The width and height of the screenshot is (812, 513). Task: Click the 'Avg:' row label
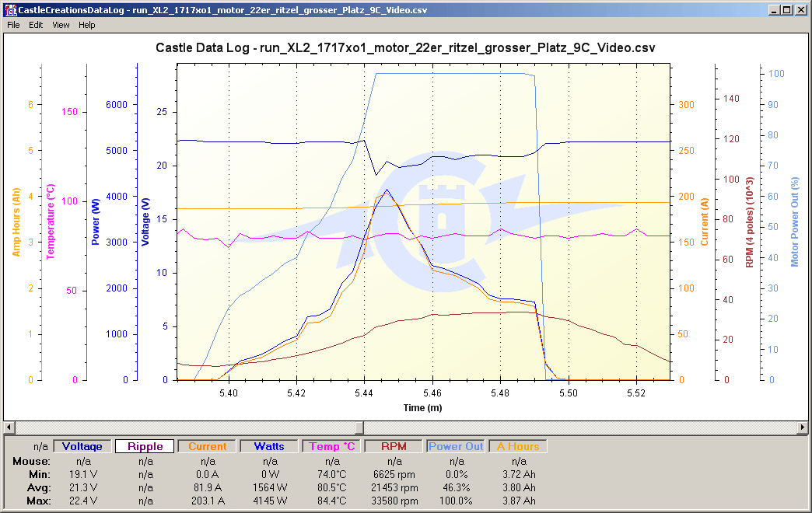tap(39, 487)
